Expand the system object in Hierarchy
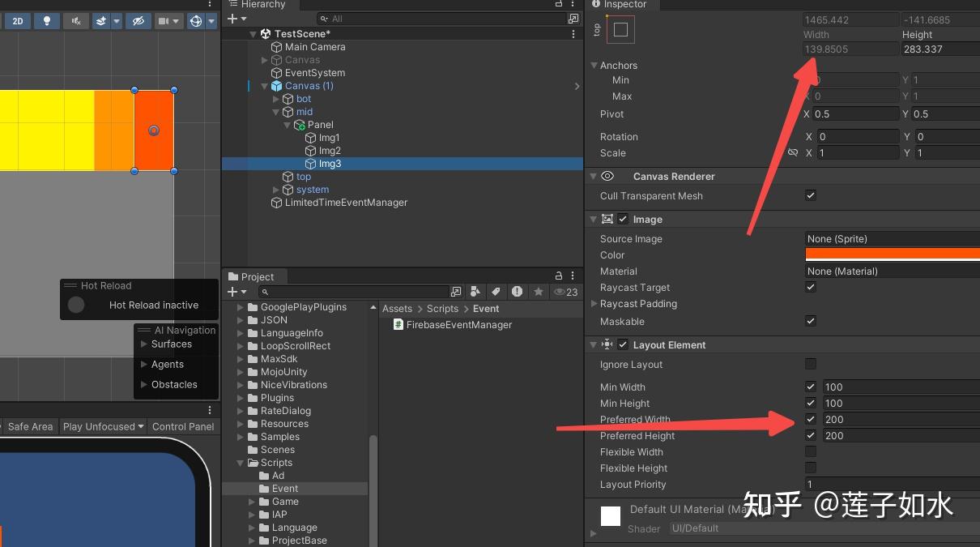Image resolution: width=980 pixels, height=547 pixels. [x=276, y=190]
